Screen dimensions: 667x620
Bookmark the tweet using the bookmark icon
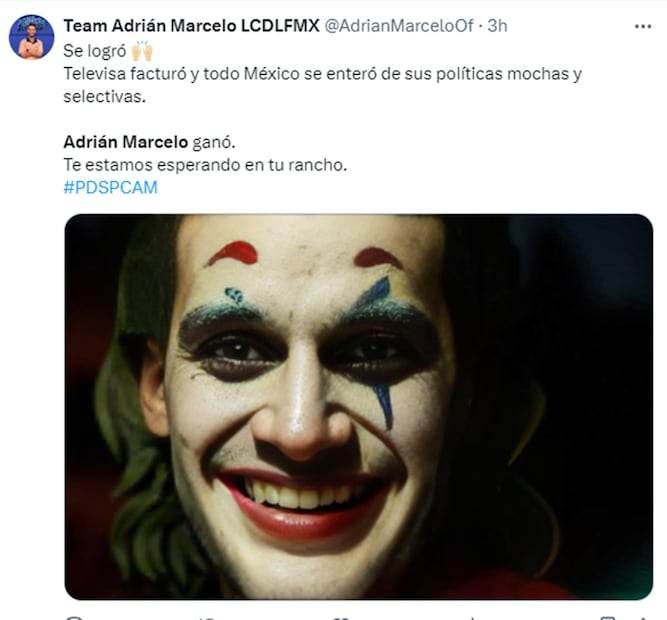[x=607, y=617]
